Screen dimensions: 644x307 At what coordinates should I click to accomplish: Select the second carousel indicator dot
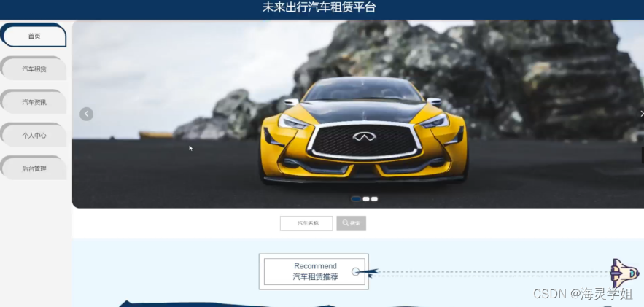[366, 199]
